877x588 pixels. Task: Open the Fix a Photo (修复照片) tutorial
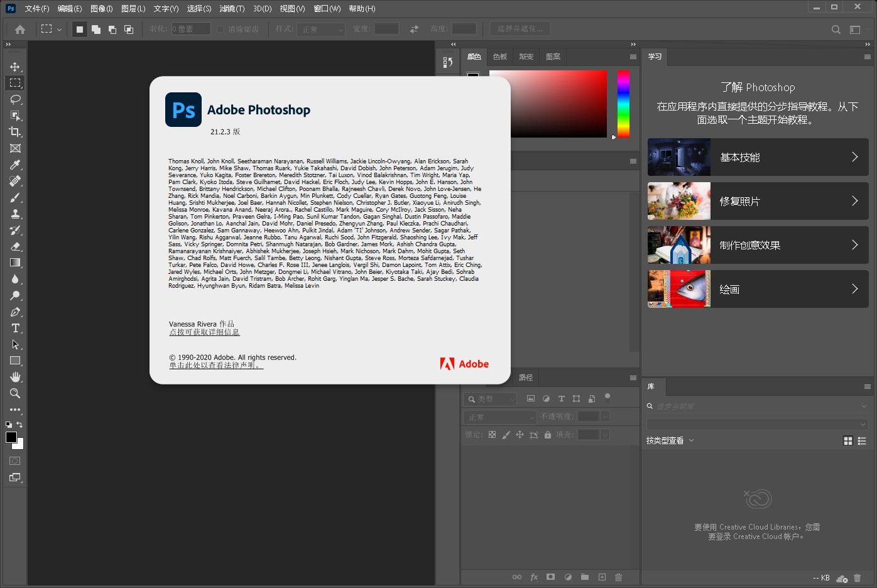pos(758,201)
